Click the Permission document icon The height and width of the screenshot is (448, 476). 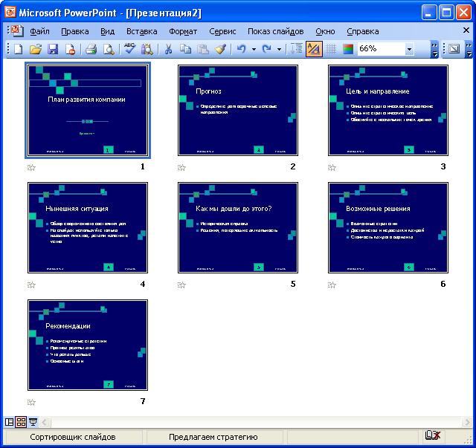(70, 49)
